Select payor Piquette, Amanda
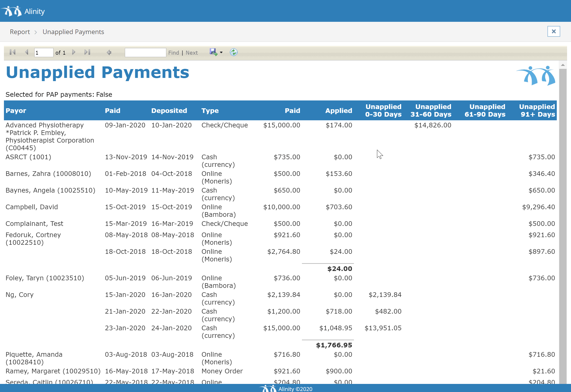The image size is (571, 392). tap(34, 358)
